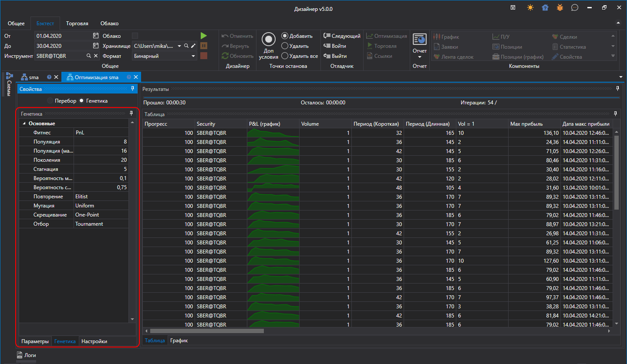Collapse the ribbon with the up chevron

(618, 23)
